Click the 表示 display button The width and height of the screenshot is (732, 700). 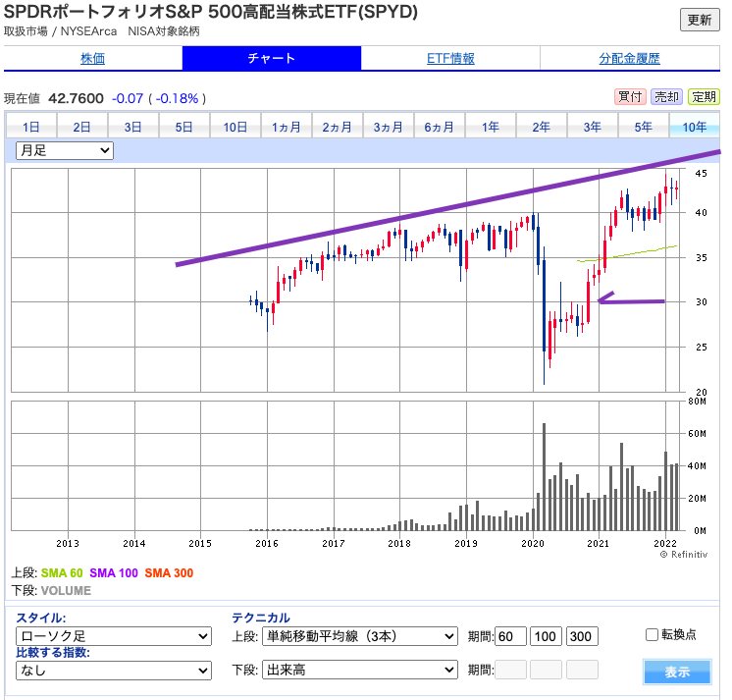coord(677,672)
